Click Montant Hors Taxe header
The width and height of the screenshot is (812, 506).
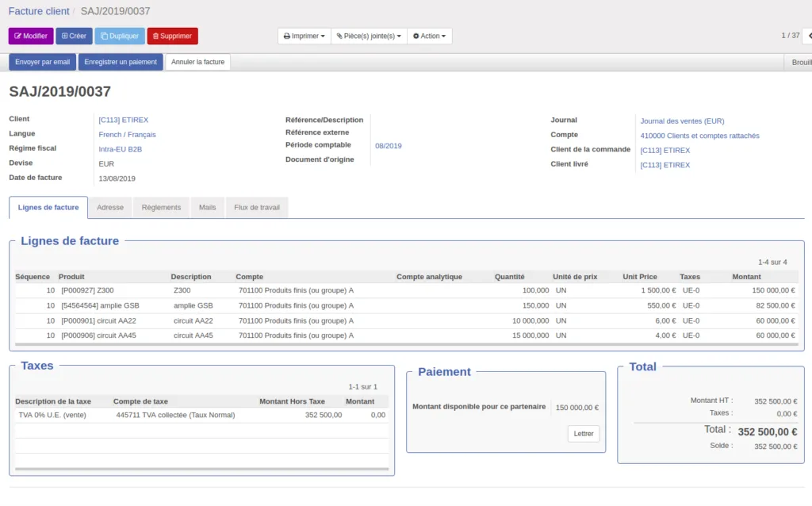292,401
